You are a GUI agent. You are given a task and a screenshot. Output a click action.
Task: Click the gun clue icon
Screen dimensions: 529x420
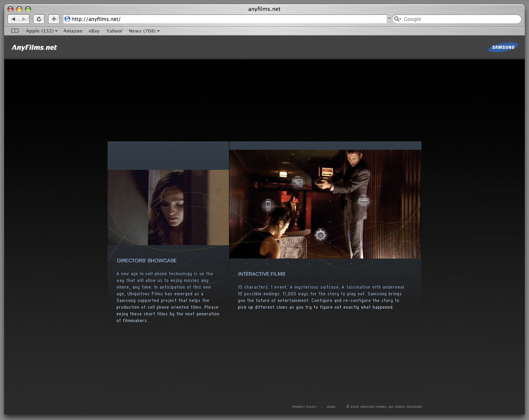click(x=298, y=182)
